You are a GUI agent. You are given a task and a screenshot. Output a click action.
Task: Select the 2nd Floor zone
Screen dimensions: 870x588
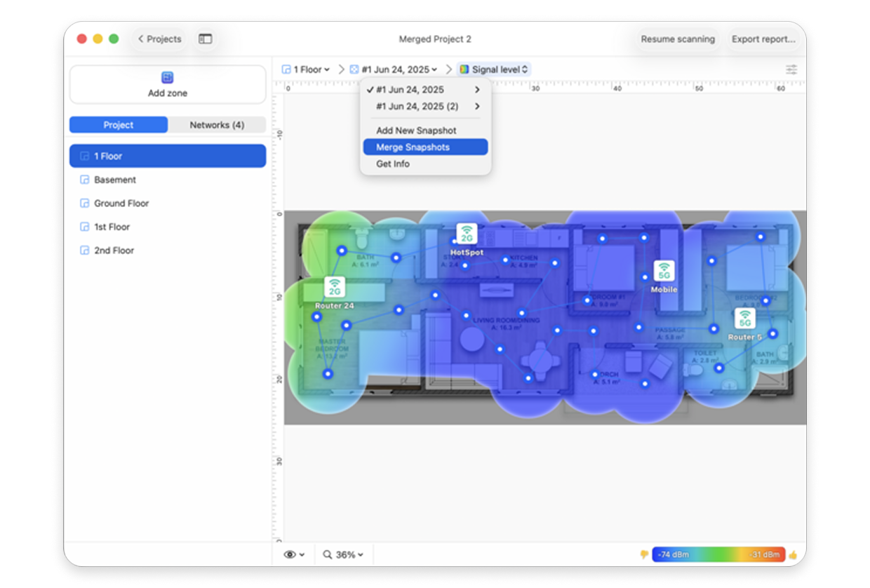[x=168, y=250]
